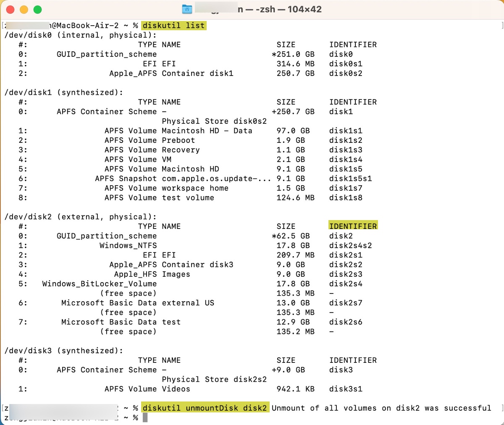Select the highlighted 'diskutil list' command text

click(x=173, y=25)
